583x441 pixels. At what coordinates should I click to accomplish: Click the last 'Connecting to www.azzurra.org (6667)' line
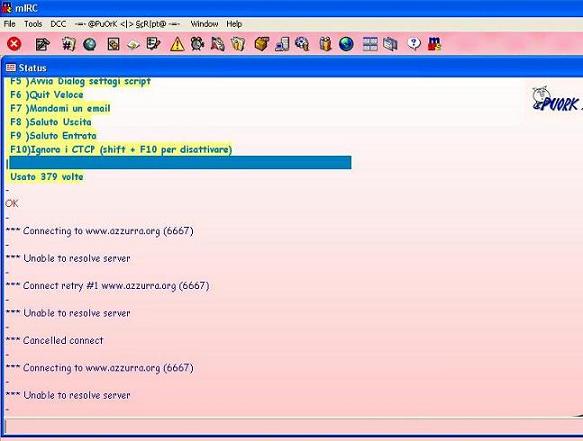[x=99, y=368]
